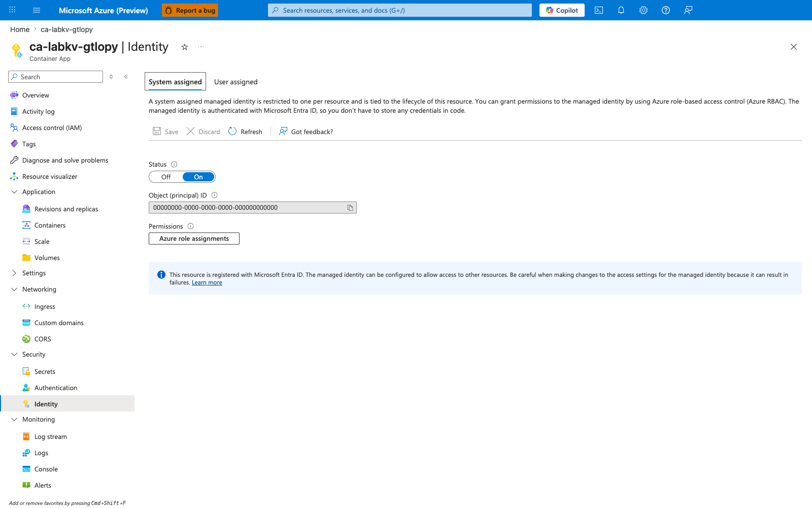This screenshot has width=812, height=508.
Task: Open Revisions and replicas
Action: [67, 209]
